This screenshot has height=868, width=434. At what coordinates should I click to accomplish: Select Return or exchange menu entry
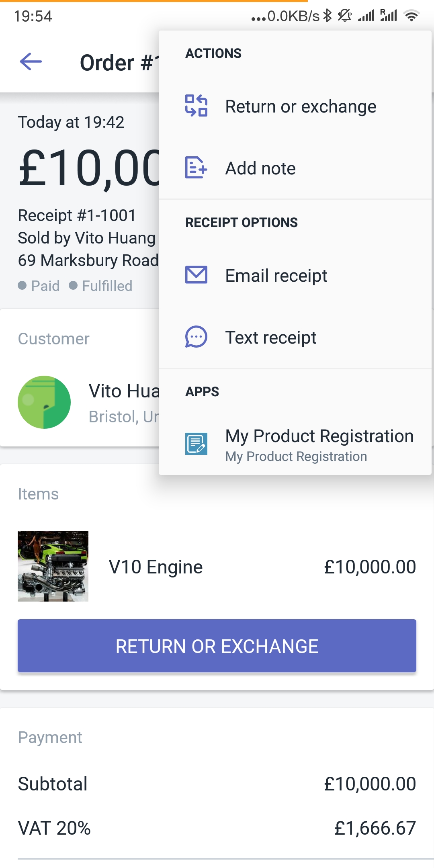(x=301, y=106)
